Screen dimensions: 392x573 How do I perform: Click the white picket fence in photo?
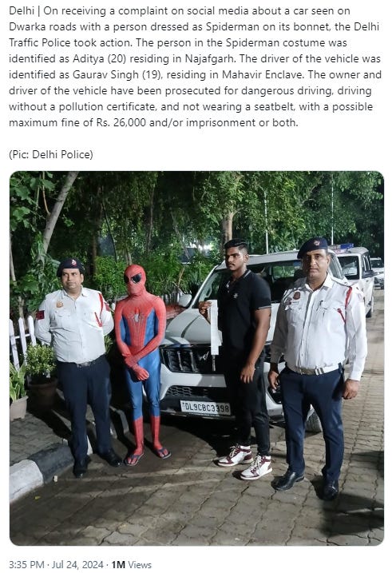pyautogui.click(x=22, y=338)
